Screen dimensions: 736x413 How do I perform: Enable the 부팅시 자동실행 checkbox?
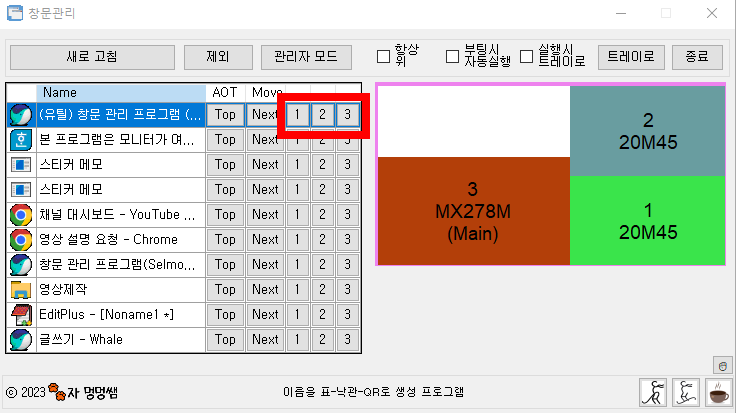coord(452,56)
